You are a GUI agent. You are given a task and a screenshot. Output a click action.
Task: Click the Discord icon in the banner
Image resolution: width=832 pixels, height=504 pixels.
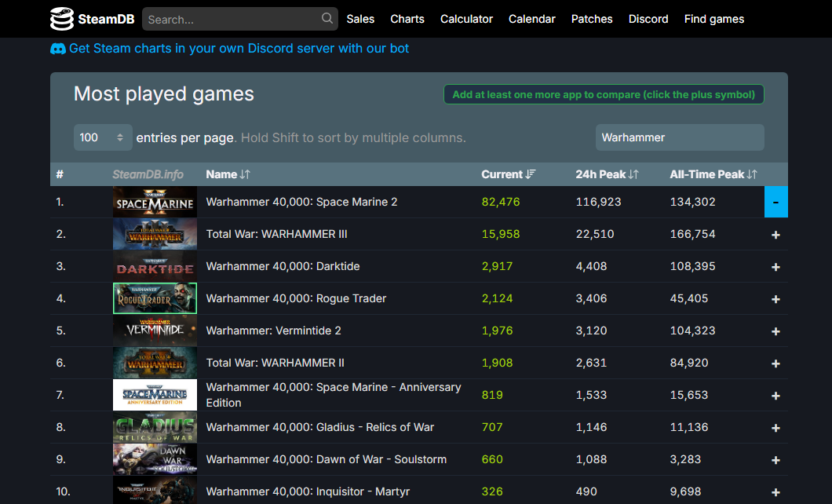click(x=58, y=49)
